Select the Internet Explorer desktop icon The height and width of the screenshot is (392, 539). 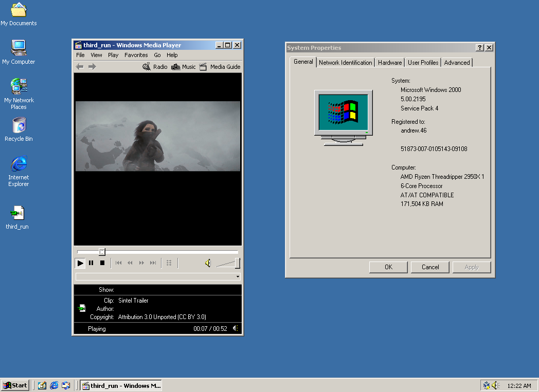click(x=19, y=171)
